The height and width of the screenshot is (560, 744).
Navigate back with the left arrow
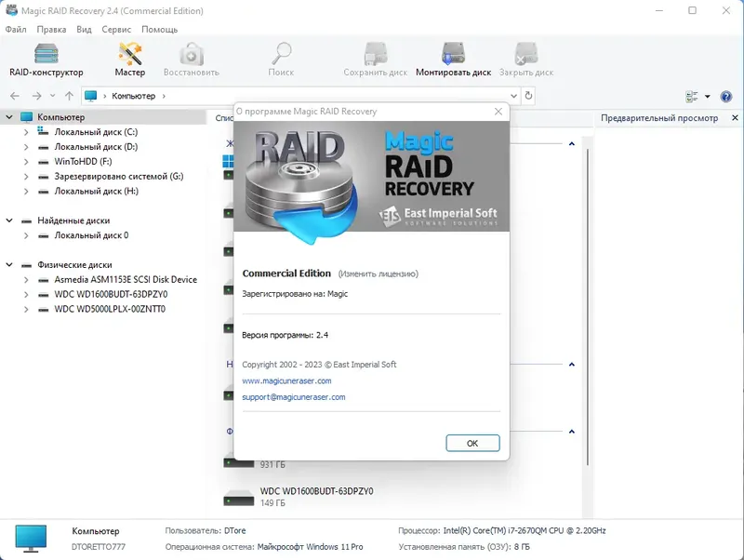14,96
